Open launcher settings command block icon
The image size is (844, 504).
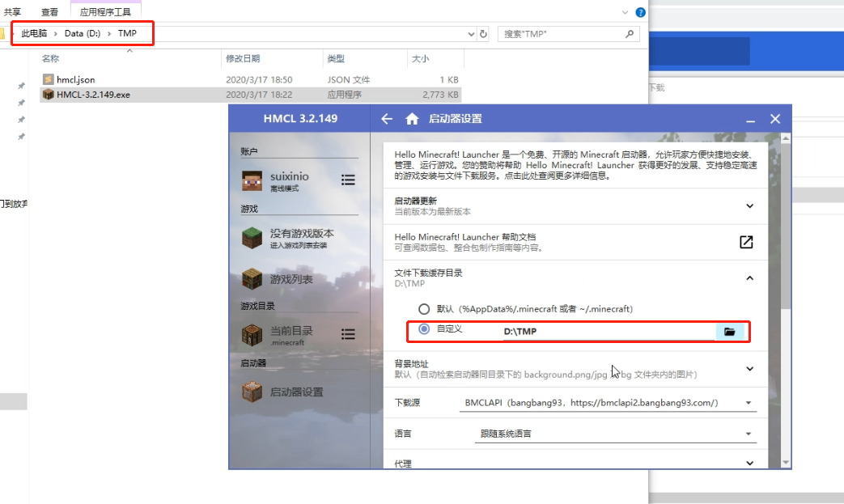(x=252, y=392)
